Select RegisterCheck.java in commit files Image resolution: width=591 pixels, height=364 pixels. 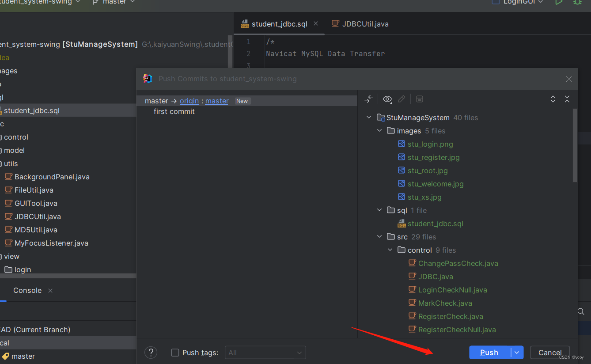pyautogui.click(x=451, y=316)
